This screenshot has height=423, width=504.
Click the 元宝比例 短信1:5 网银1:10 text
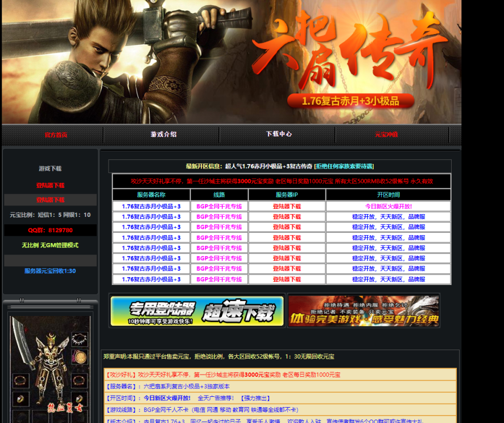50,215
